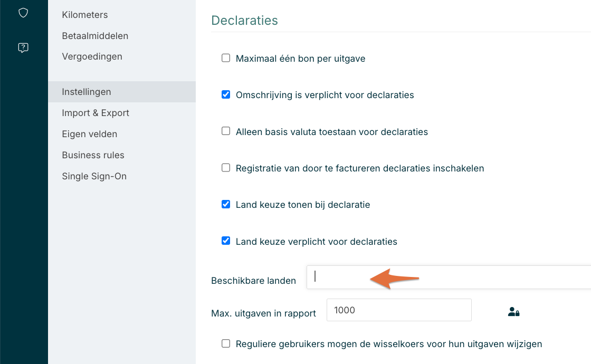Image resolution: width=591 pixels, height=364 pixels.
Task: Select the Instellingen menu item
Action: (x=87, y=92)
